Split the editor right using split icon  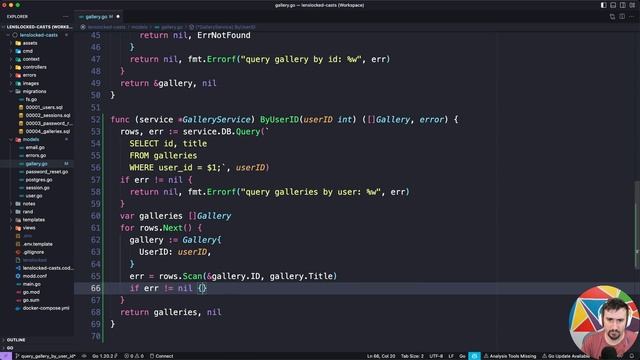(622, 17)
